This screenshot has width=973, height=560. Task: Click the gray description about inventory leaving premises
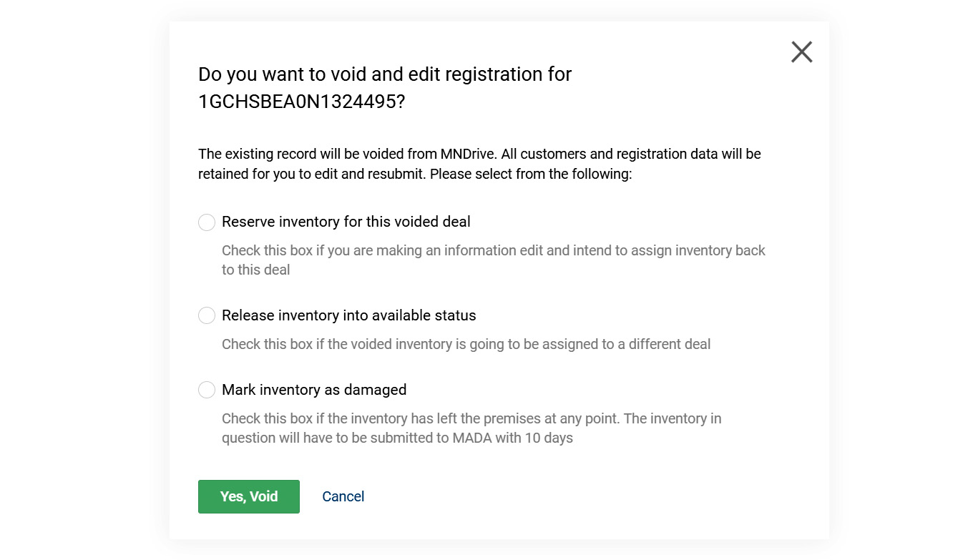coord(471,418)
